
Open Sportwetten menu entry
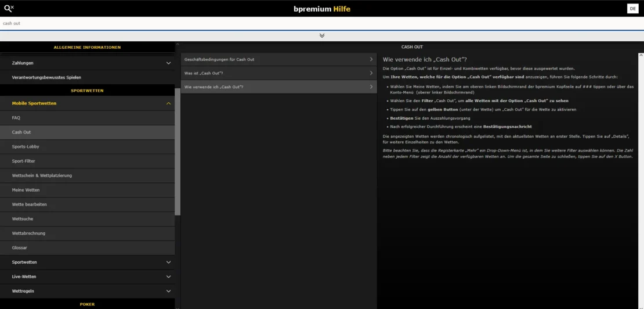coord(87,262)
